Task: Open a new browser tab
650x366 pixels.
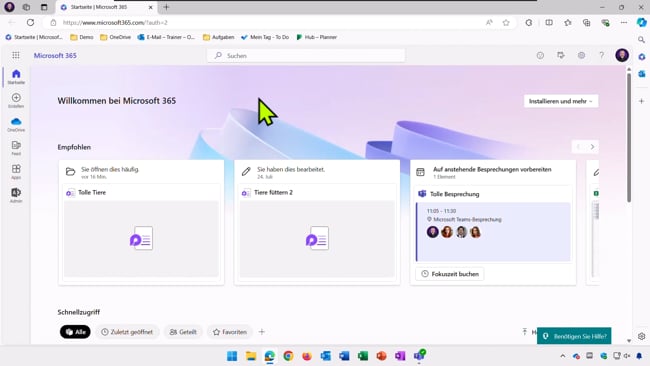Action: tap(166, 7)
